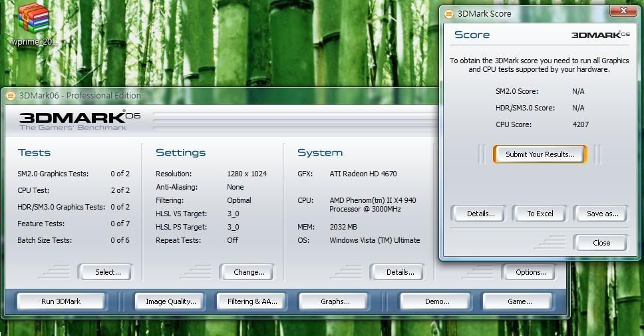This screenshot has width=644, height=336.
Task: Click the System section heading
Action: coord(320,153)
